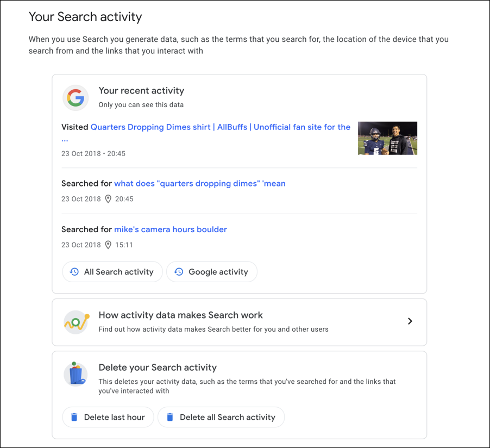
Task: Open the Quarters Dropping Dimes shirt link
Action: click(x=221, y=127)
